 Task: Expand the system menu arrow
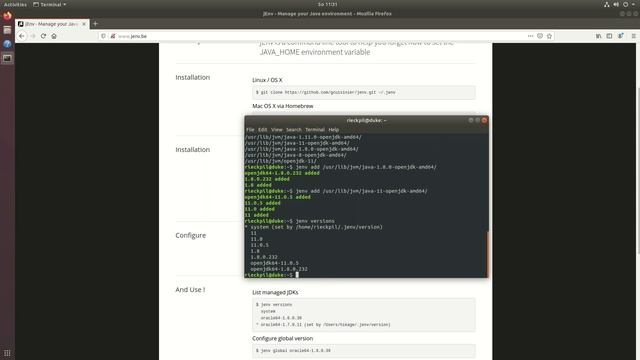pyautogui.click(x=634, y=4)
